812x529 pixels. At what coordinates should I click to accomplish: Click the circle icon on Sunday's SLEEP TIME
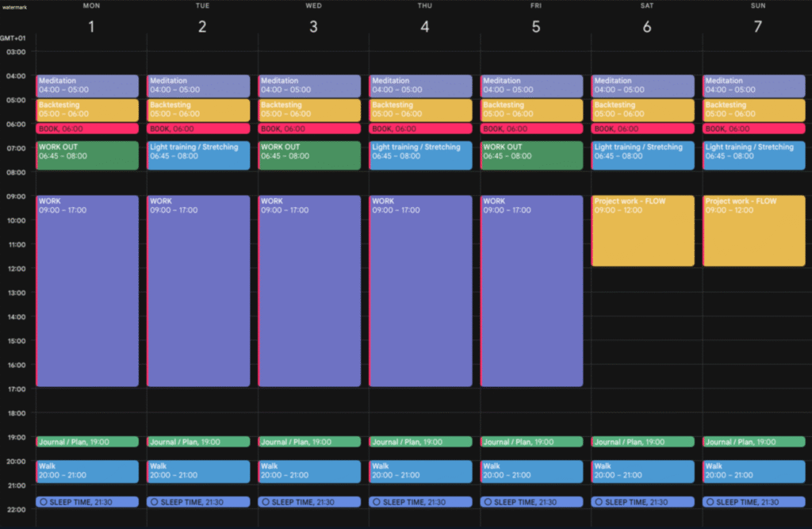pos(710,502)
